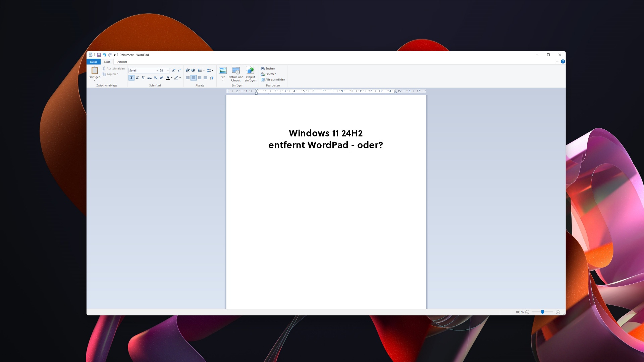The height and width of the screenshot is (362, 644).
Task: Collapse the ribbon with the small caret
Action: 557,62
